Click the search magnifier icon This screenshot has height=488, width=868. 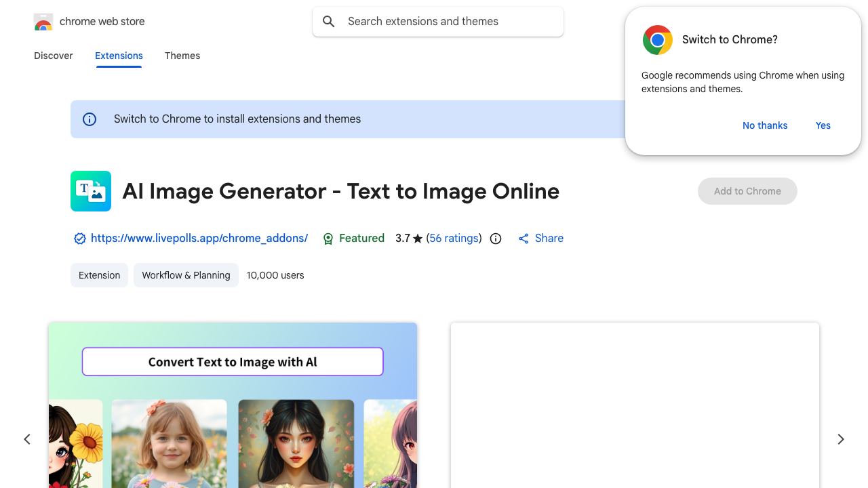point(329,22)
